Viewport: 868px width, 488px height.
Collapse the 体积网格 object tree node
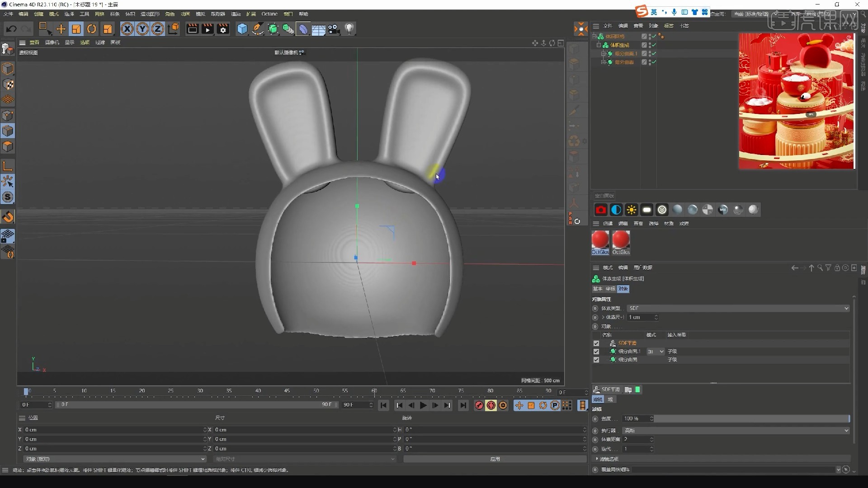click(595, 36)
